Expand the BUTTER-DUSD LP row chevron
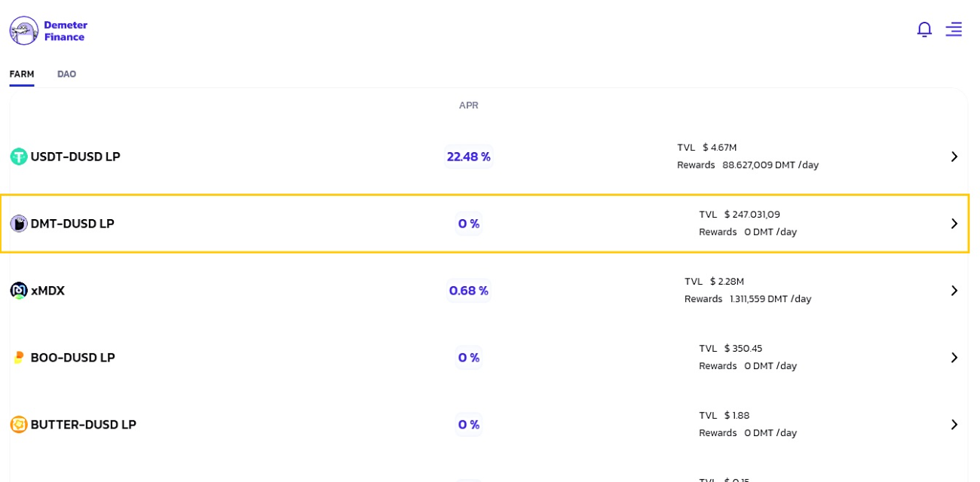This screenshot has width=980, height=482. click(954, 425)
